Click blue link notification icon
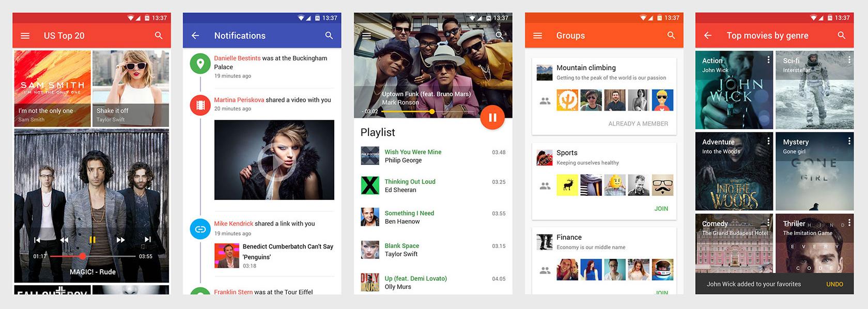The image size is (868, 309). pyautogui.click(x=200, y=229)
